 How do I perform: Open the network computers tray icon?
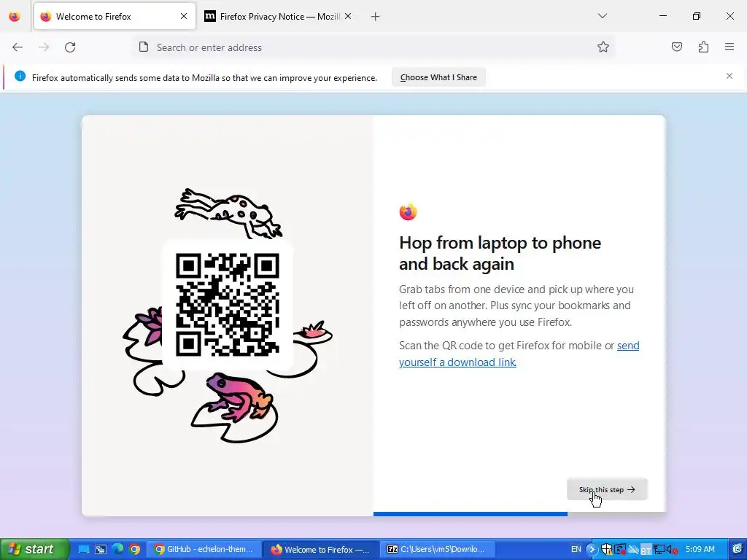coord(659,550)
